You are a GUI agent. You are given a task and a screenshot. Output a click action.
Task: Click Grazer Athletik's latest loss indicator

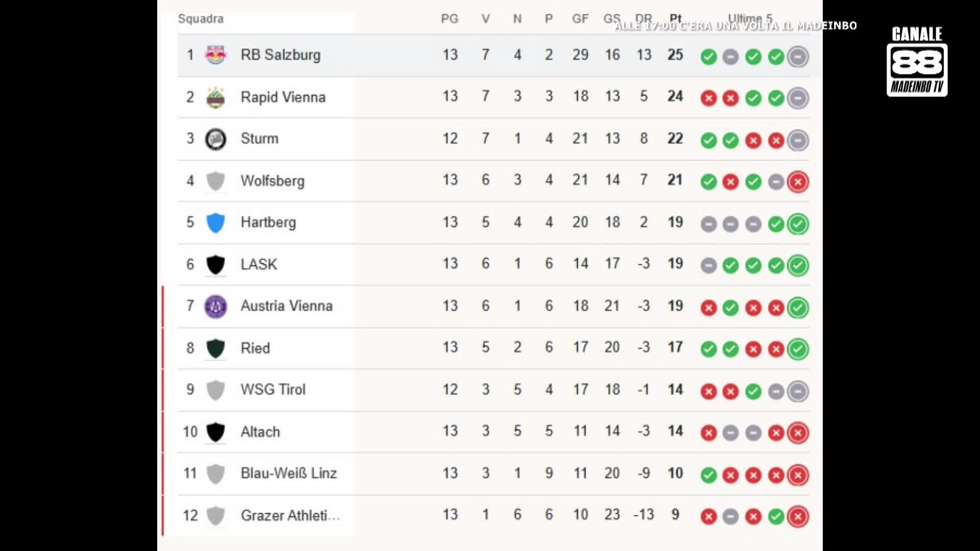798,516
